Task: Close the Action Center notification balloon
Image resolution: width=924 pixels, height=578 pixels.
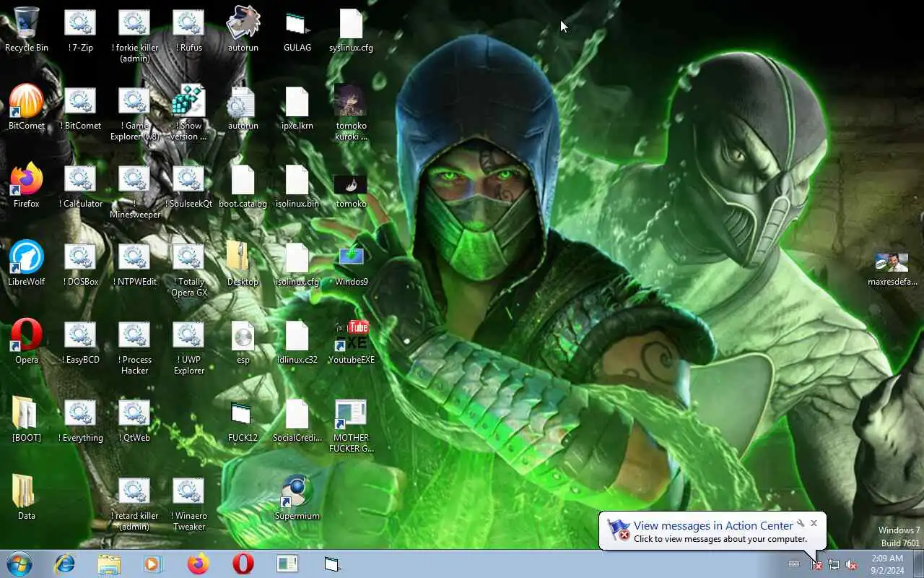Action: pos(814,523)
